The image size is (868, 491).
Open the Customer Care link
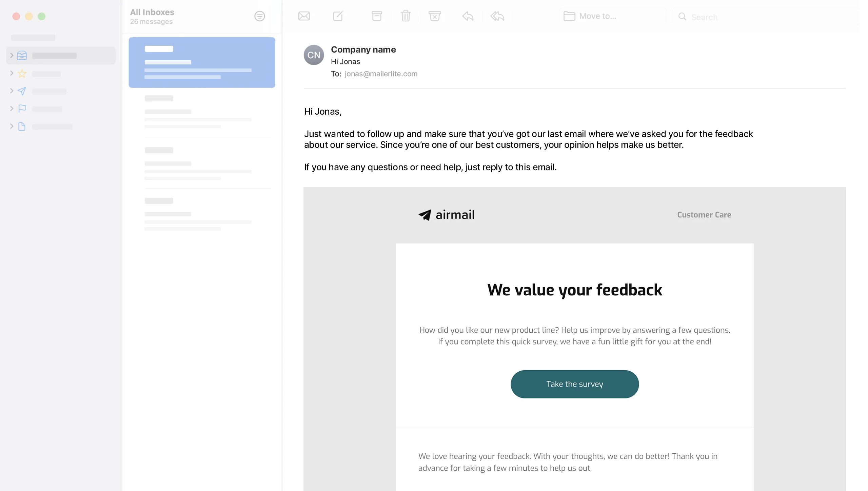coord(704,215)
